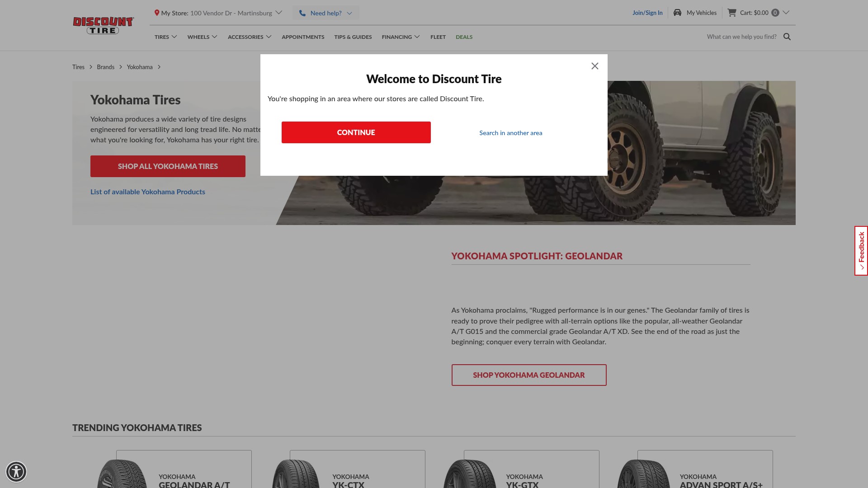Go to Tires breadcrumb
Screen dimensions: 868x488
pos(78,67)
